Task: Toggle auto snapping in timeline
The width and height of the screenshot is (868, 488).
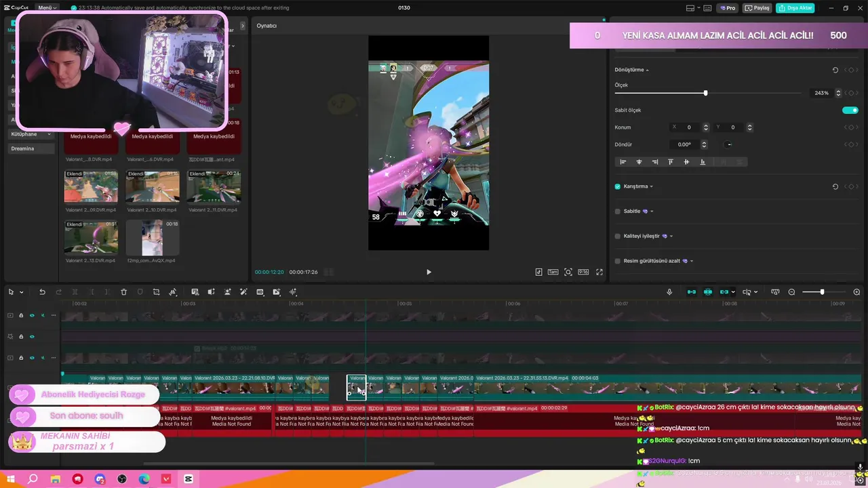Action: tap(708, 292)
